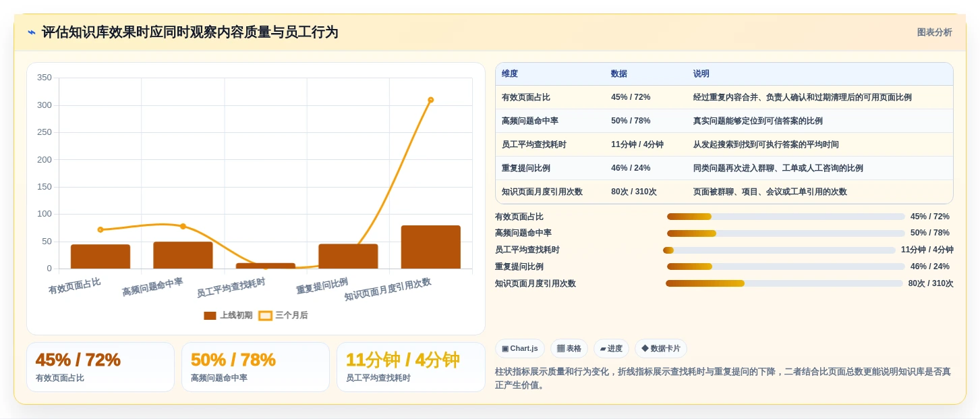Click the 50% / 78% data card
The width and height of the screenshot is (980, 419).
256,367
